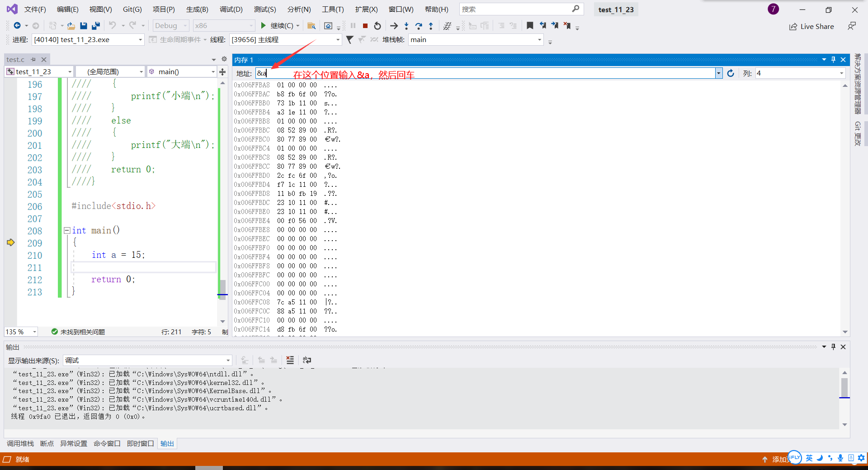Stop debugging with the red square
Viewport: 868px width, 470px height.
[365, 26]
